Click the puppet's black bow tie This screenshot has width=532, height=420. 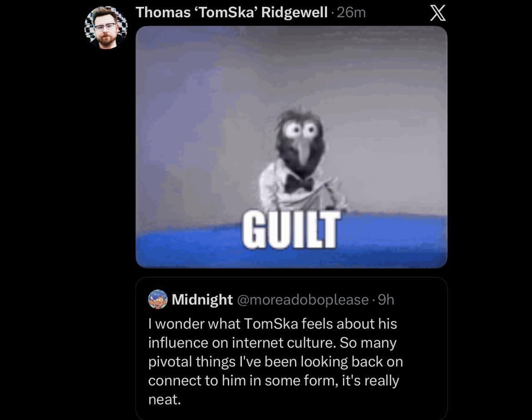(x=299, y=184)
